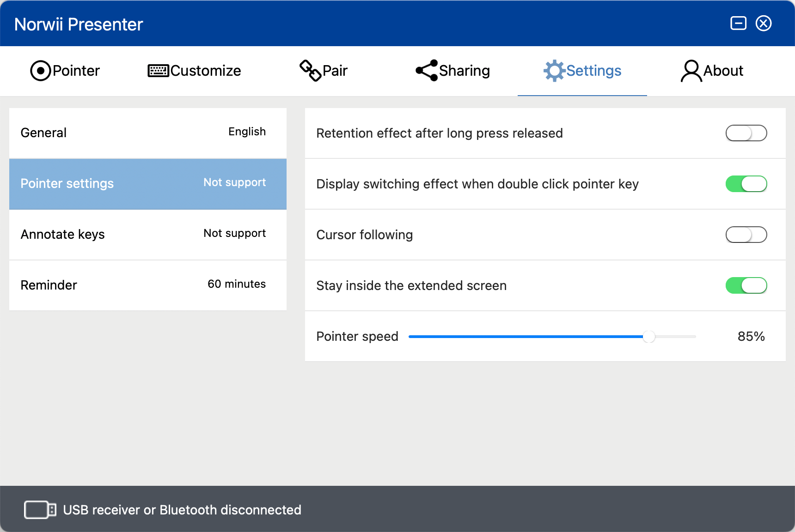Select the Settings tab label
The height and width of the screenshot is (532, 795).
[594, 71]
